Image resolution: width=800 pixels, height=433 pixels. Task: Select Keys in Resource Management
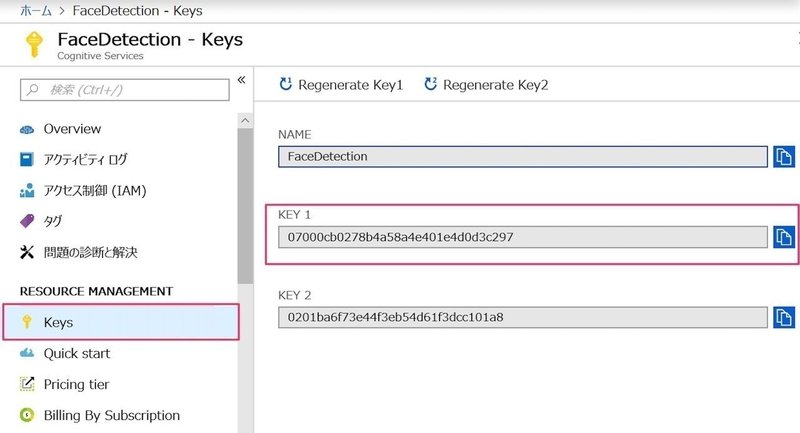click(x=121, y=322)
